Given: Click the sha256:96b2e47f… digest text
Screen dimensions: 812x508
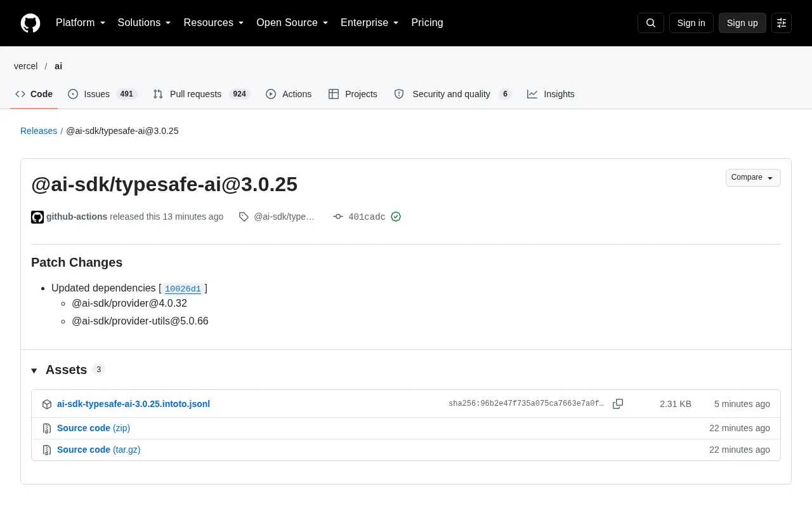Looking at the screenshot, I should click(x=527, y=404).
